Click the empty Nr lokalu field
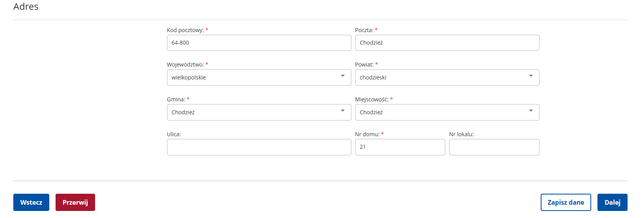Screen dimensions: 644x218 pos(494,147)
